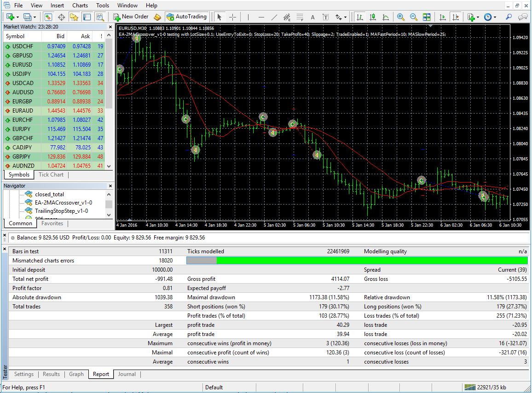532x393 pixels.
Task: Open the profiles dropdown arrow
Action: pos(35,17)
